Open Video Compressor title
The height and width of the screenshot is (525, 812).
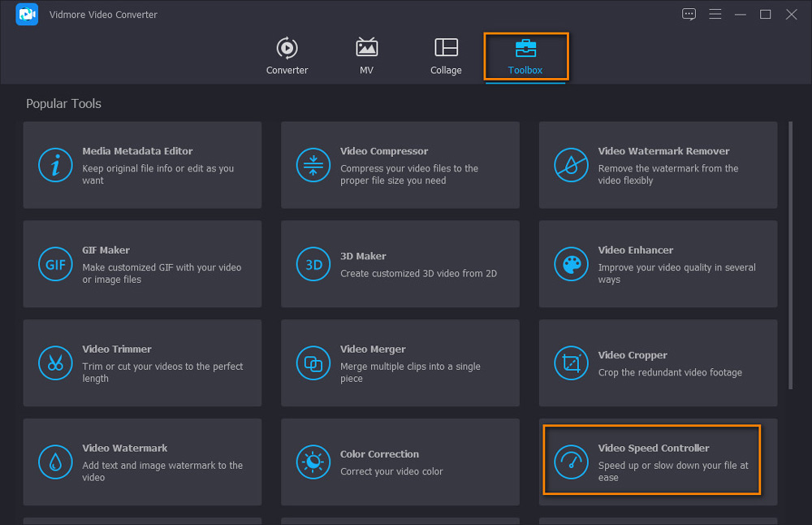384,151
